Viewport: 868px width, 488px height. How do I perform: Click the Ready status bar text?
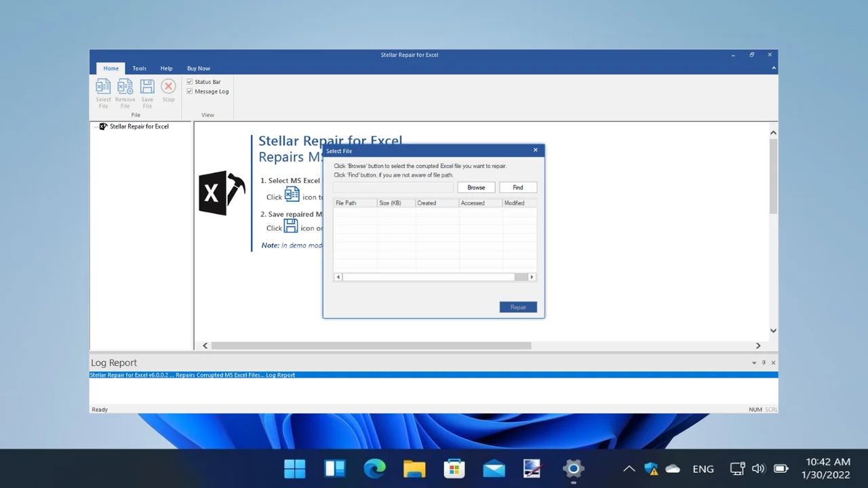coord(100,409)
